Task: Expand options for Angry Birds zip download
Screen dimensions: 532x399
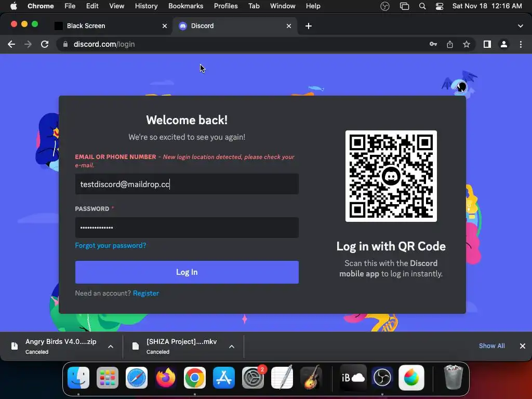Action: point(111,347)
